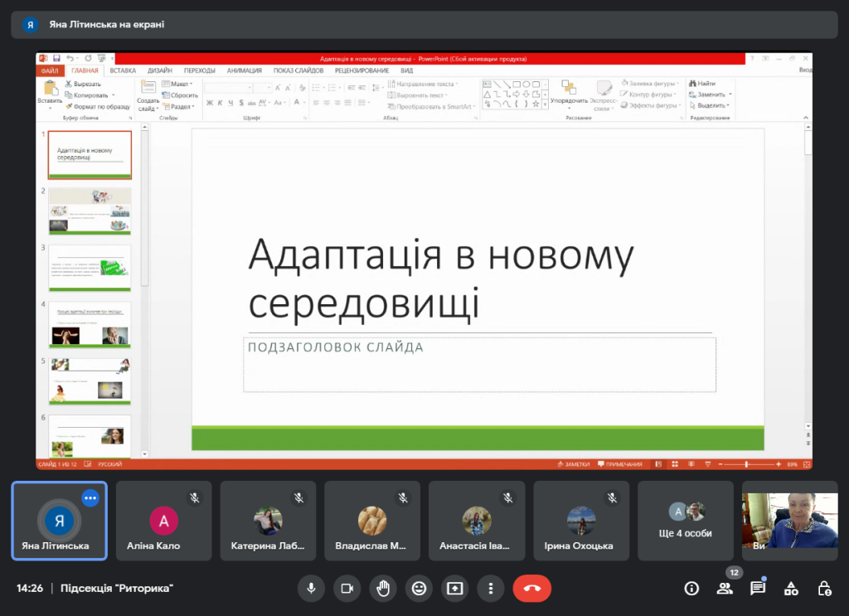Open the ДИЗАЙН ribbon tab
Viewport: 849px width, 616px height.
160,71
